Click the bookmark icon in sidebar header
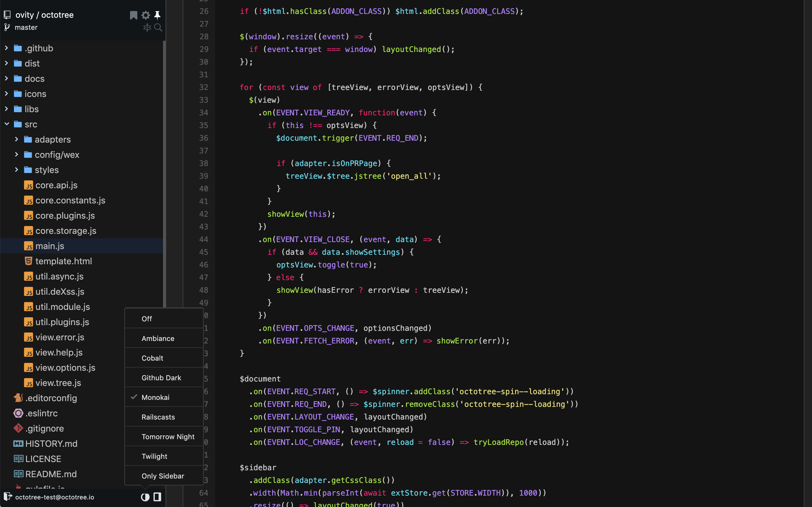This screenshot has height=507, width=812. point(133,15)
